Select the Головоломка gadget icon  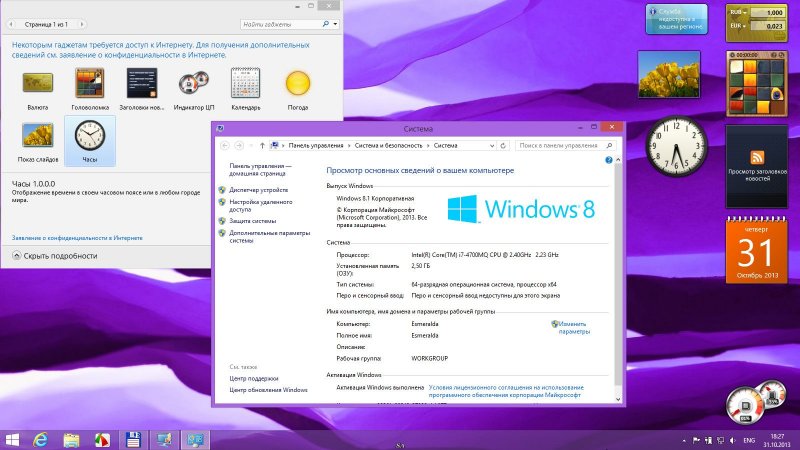click(x=90, y=83)
